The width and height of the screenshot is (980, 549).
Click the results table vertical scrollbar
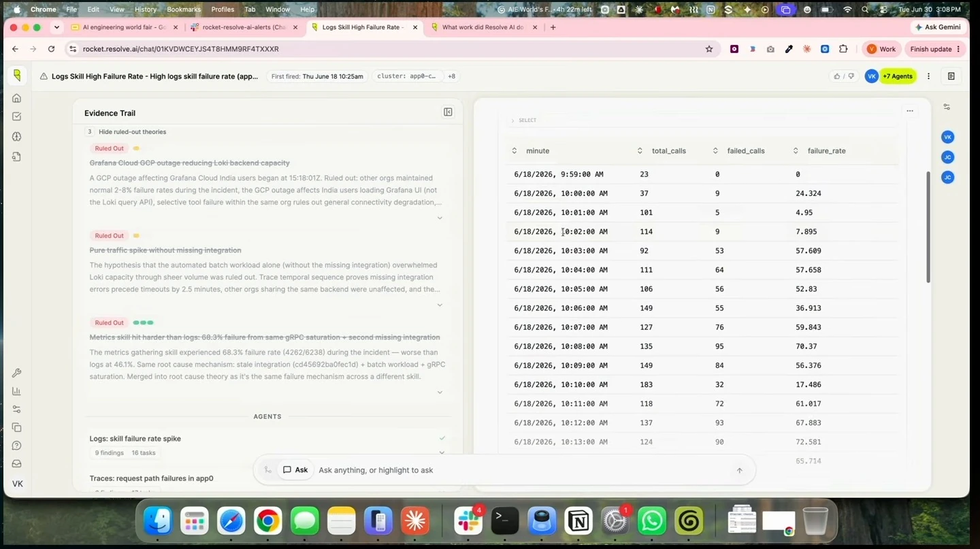[928, 227]
